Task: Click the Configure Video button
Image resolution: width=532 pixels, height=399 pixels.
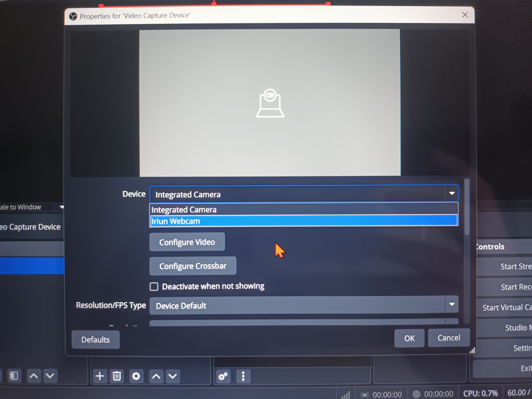Action: [187, 242]
